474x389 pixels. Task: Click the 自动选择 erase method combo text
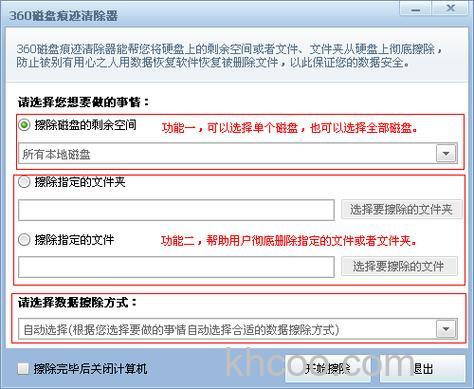tap(181, 330)
